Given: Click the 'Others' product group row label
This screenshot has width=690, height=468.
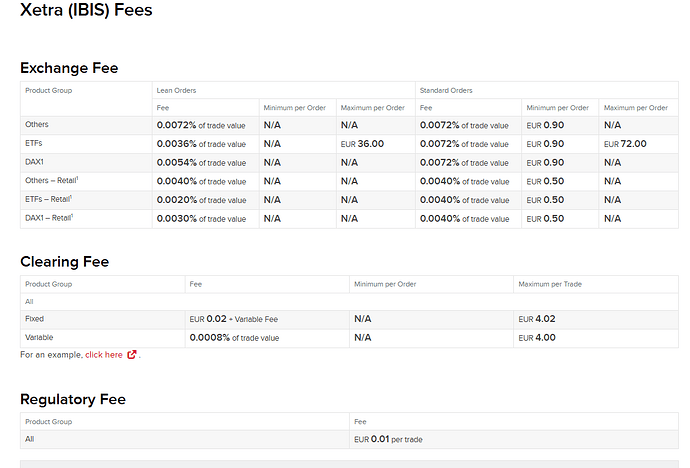Looking at the screenshot, I should tap(37, 124).
